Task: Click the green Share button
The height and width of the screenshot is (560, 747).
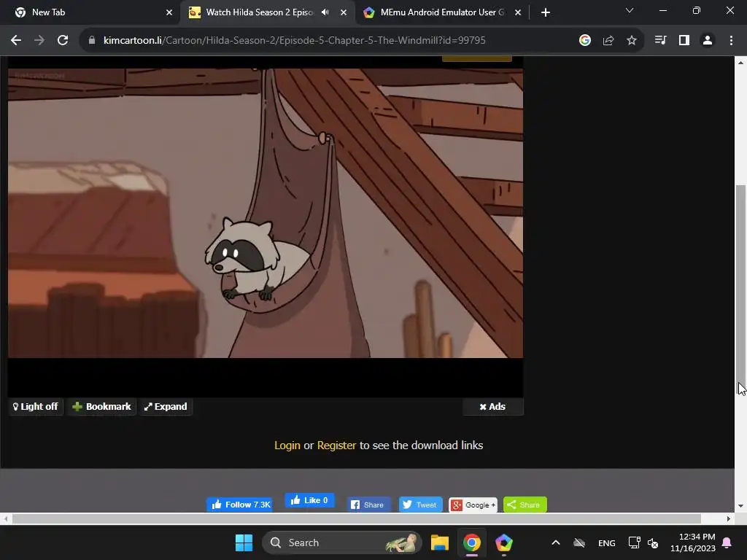Action: pos(525,505)
